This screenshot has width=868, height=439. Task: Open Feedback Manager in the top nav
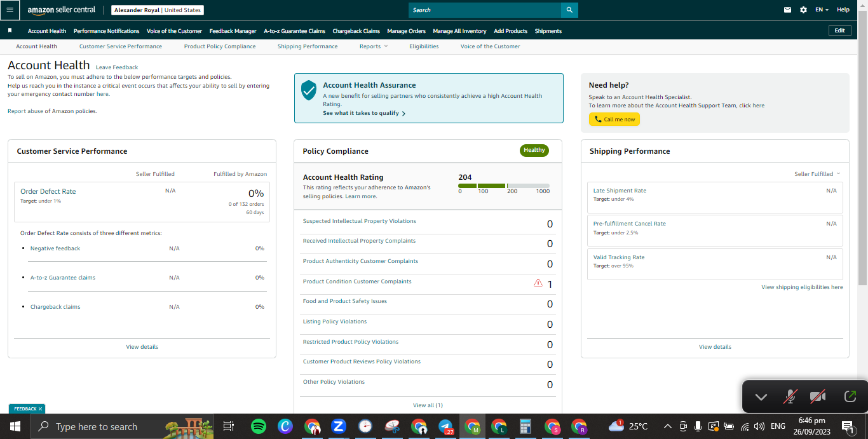(x=233, y=30)
